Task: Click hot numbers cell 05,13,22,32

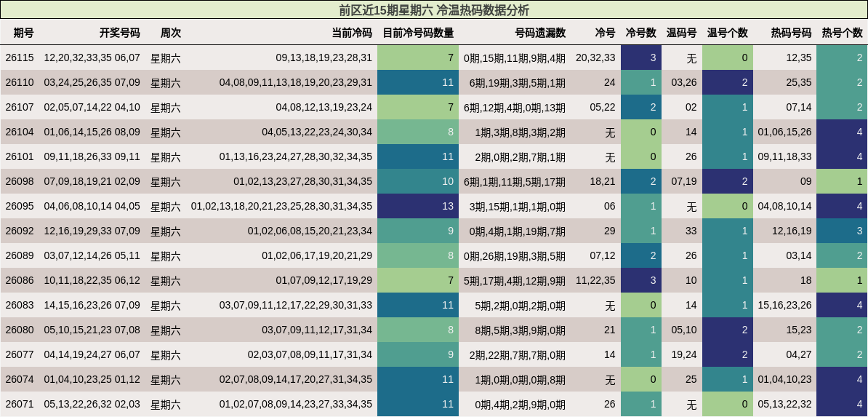Action: pos(784,404)
